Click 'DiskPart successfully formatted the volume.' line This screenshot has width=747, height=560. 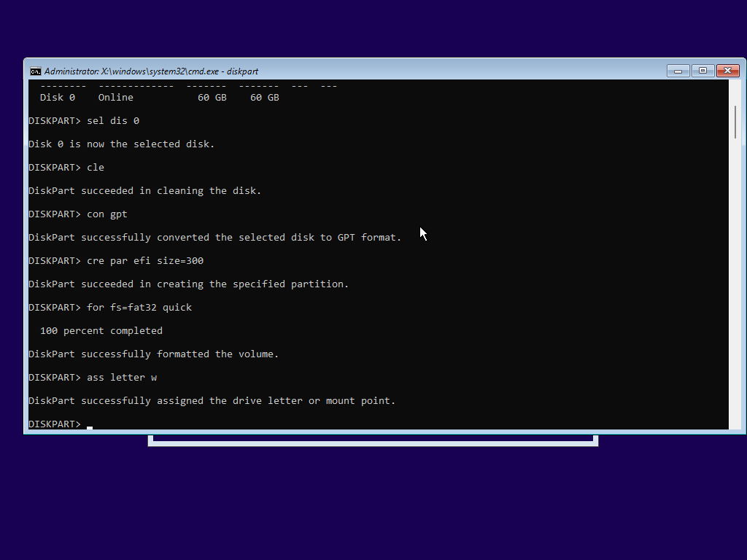(153, 354)
